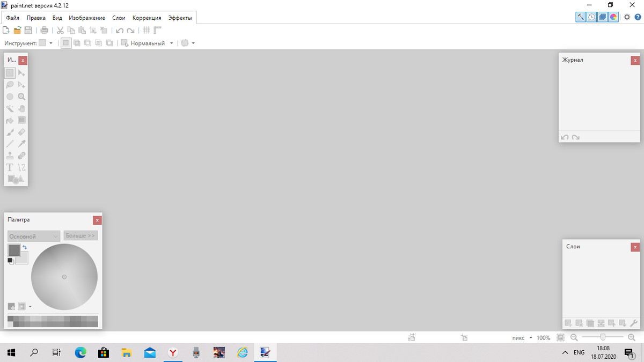Toggle the rulers display
Image resolution: width=644 pixels, height=362 pixels.
[158, 31]
